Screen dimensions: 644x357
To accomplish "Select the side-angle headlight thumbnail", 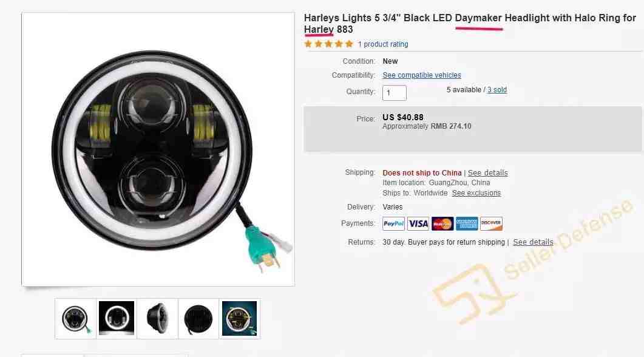I will pyautogui.click(x=158, y=318).
